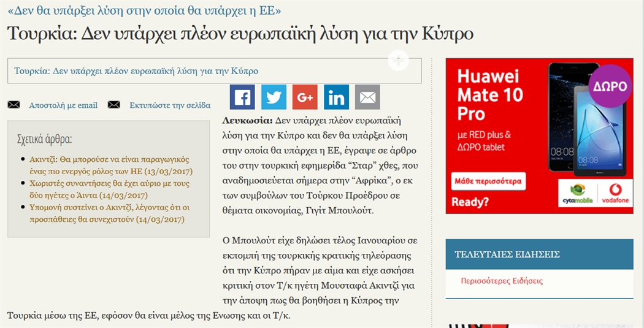Click the ΤΕΛΕΥΤΑΙΕΣ ΕΙΔΗΣΕΙΣ section header
This screenshot has width=644, height=328.
point(507,254)
